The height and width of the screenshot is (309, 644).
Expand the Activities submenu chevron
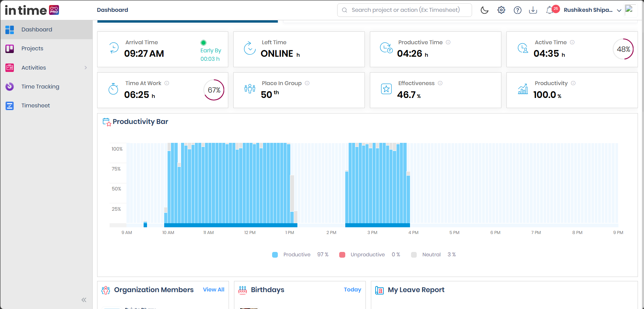click(86, 68)
